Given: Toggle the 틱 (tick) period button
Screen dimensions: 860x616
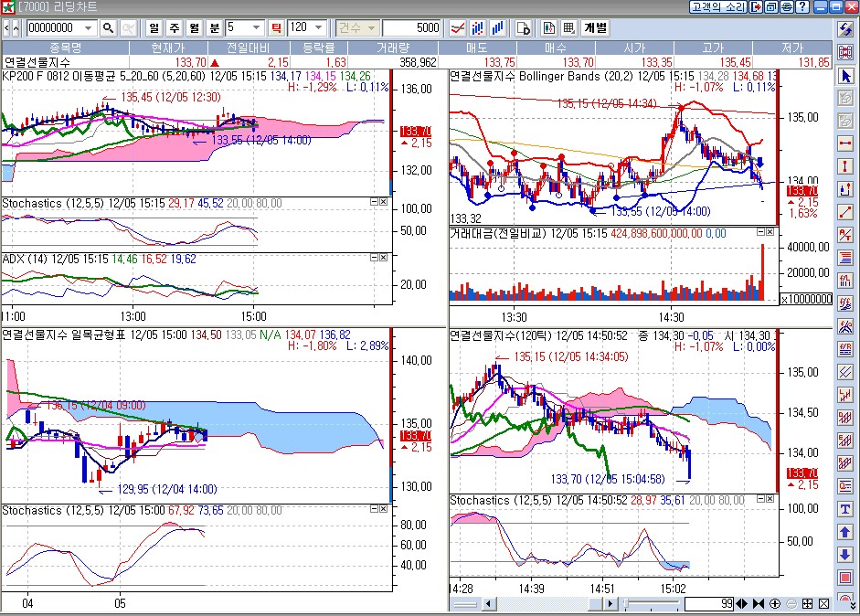Looking at the screenshot, I should pos(276,27).
